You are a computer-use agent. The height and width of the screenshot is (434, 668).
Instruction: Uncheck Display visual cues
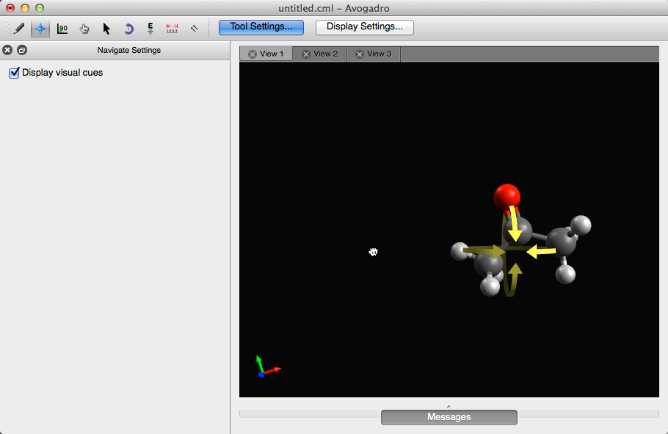14,73
